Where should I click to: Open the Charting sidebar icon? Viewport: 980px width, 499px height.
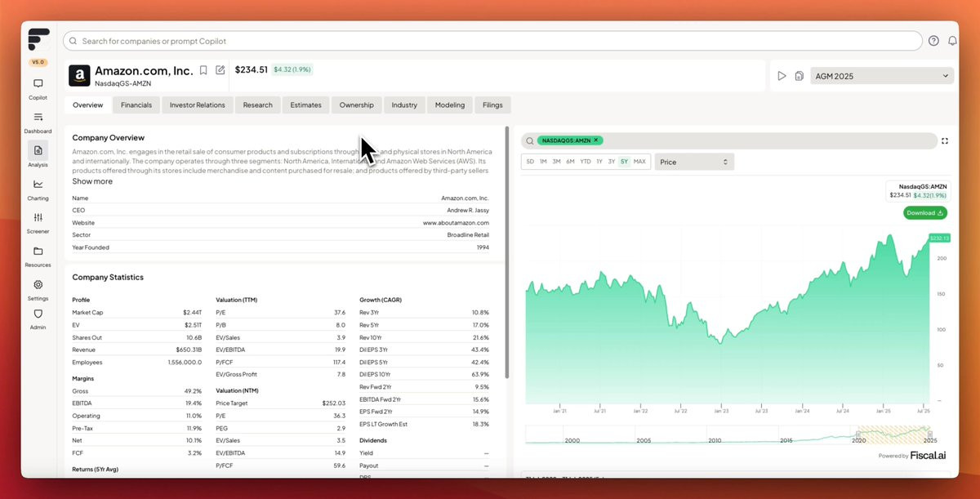[38, 189]
